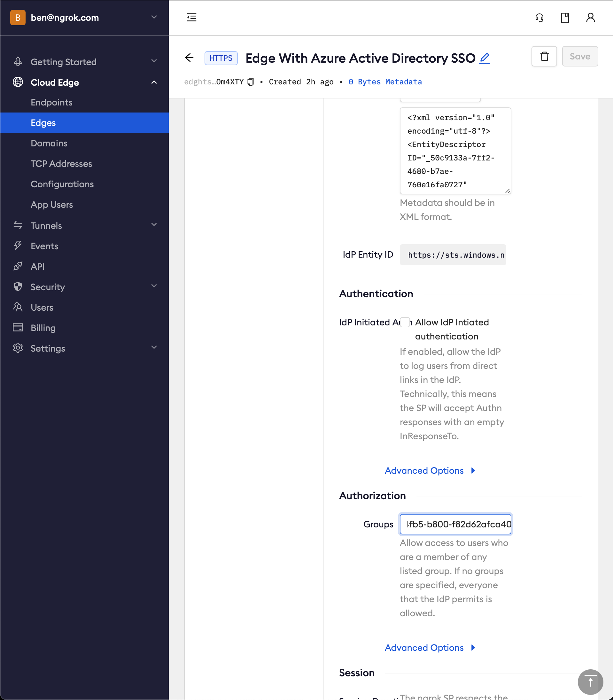Expand the Settings menu chevron
The image size is (613, 700).
pyautogui.click(x=154, y=347)
